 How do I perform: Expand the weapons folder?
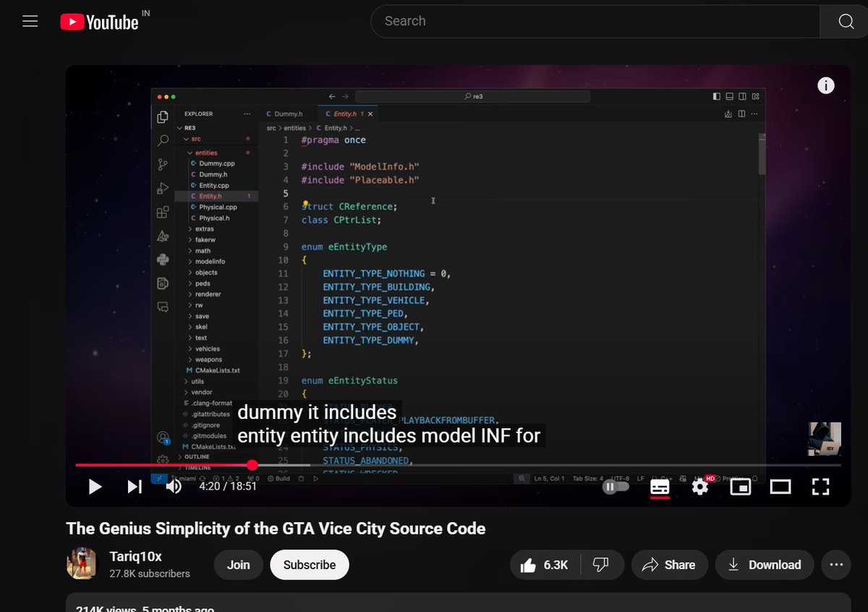[x=208, y=360]
